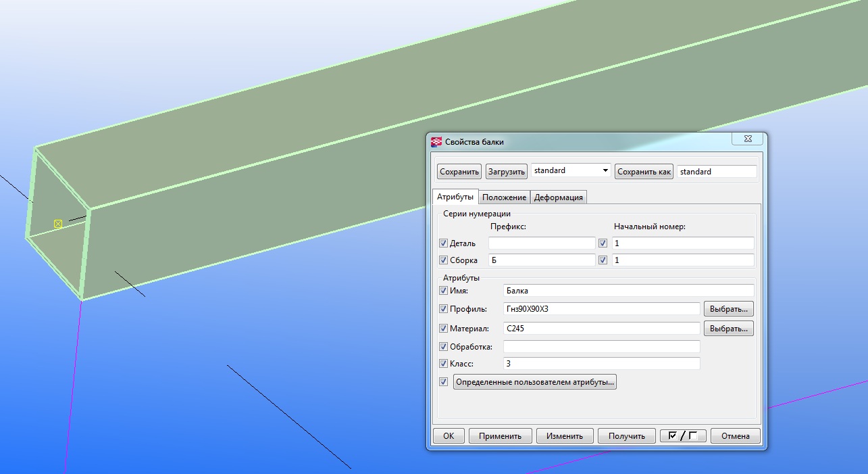Screen dimensions: 868x474
Task: Switch to the Деформация tab
Action: (558, 197)
